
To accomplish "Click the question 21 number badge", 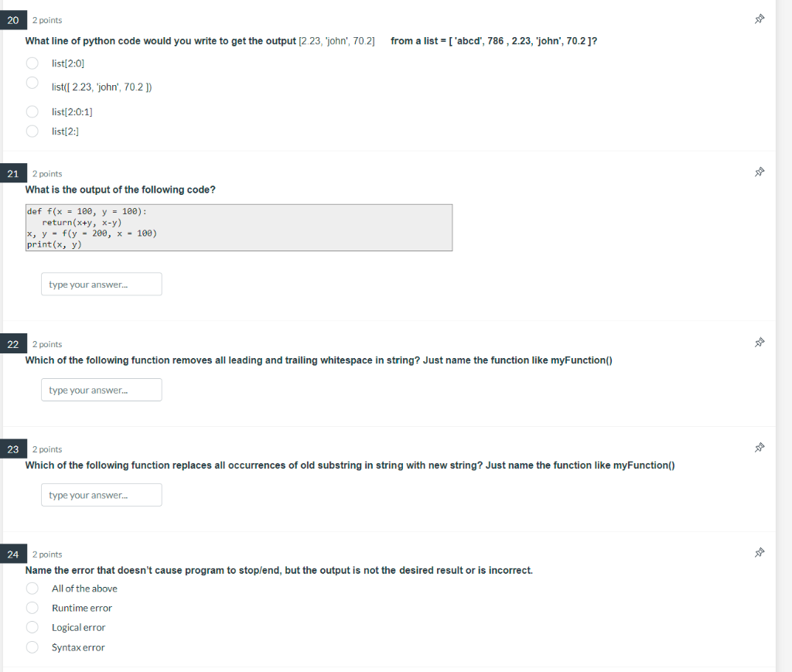I will click(x=13, y=174).
